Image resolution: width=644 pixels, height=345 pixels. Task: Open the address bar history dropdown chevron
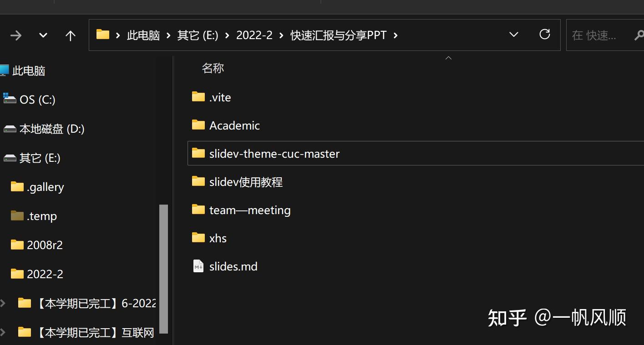(513, 35)
